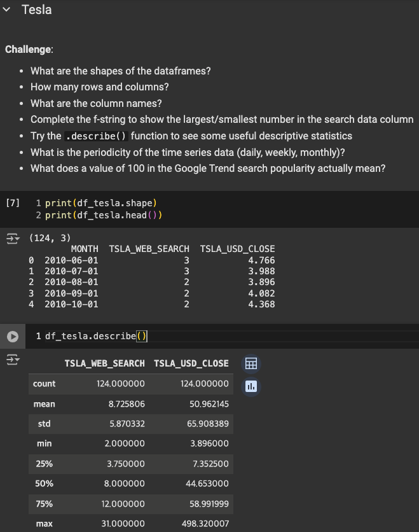Viewport: 419px width, 532px height.
Task: Click the MONTH column header in output
Action: coord(85,249)
